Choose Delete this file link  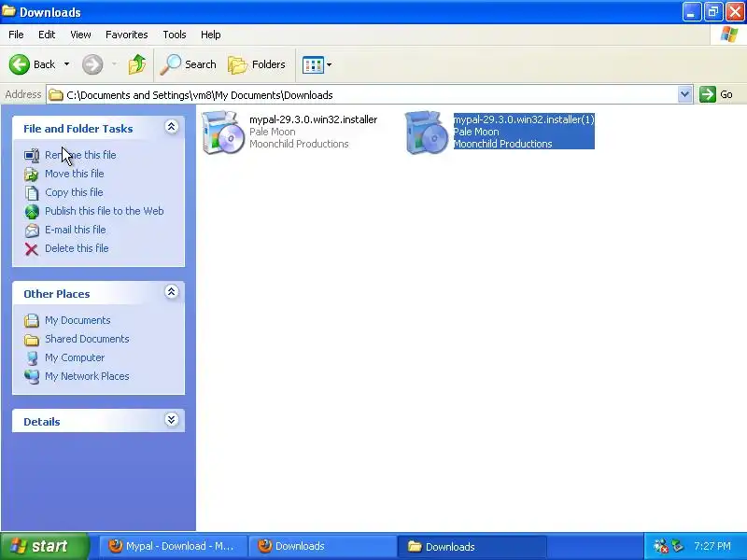(x=77, y=248)
